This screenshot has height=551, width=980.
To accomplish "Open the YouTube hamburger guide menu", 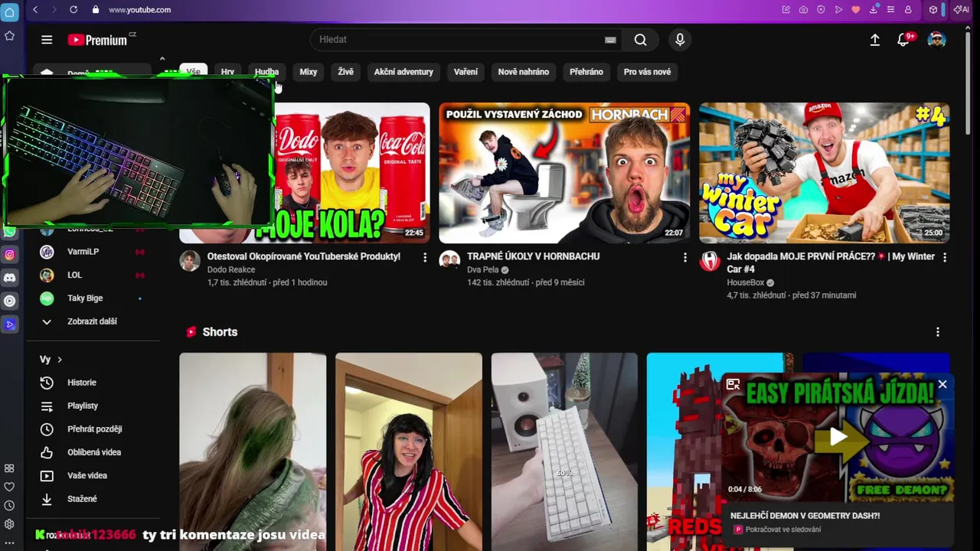I will pos(47,40).
